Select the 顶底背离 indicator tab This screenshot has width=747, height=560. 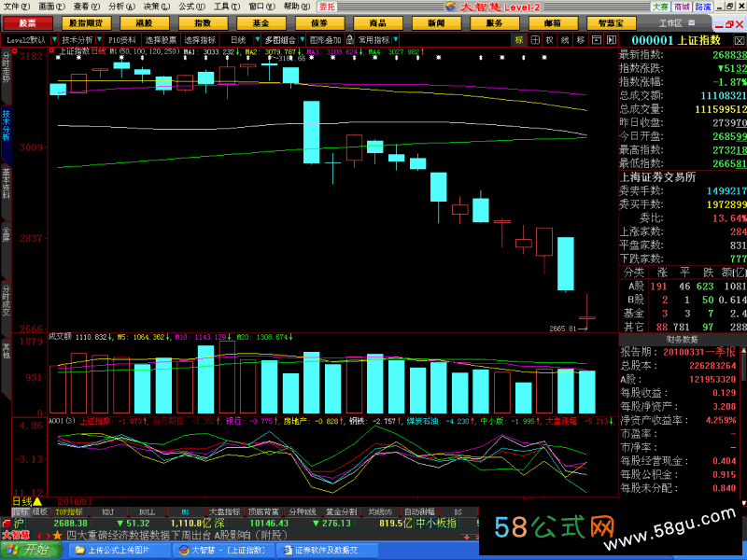[263, 511]
